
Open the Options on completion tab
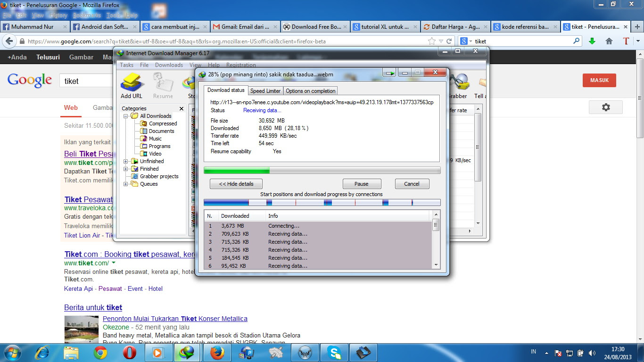(x=311, y=91)
